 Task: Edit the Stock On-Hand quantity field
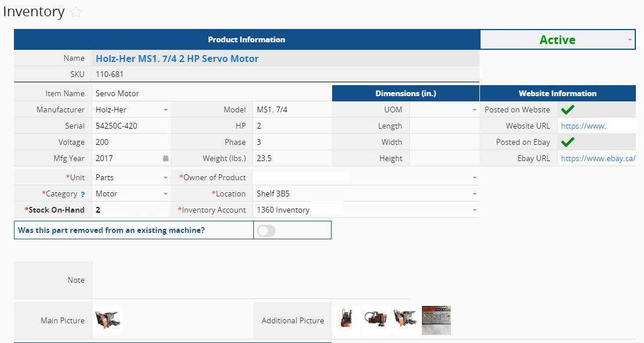click(131, 210)
